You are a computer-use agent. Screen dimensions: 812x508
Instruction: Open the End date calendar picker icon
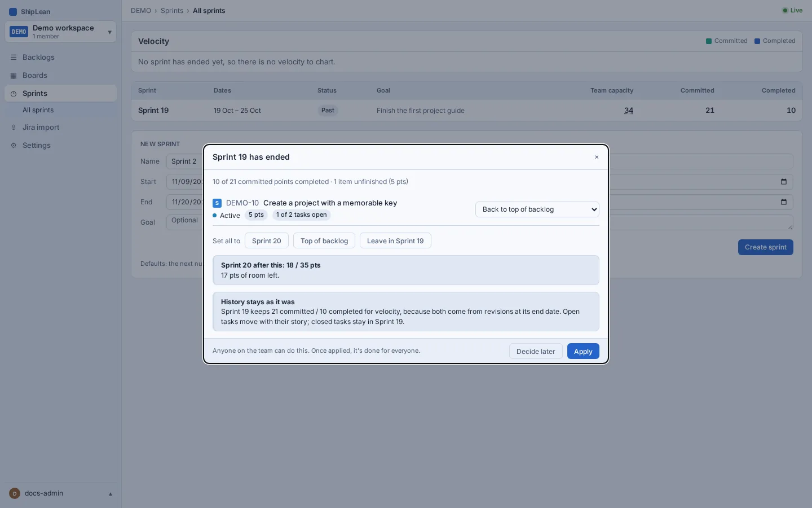(x=783, y=202)
